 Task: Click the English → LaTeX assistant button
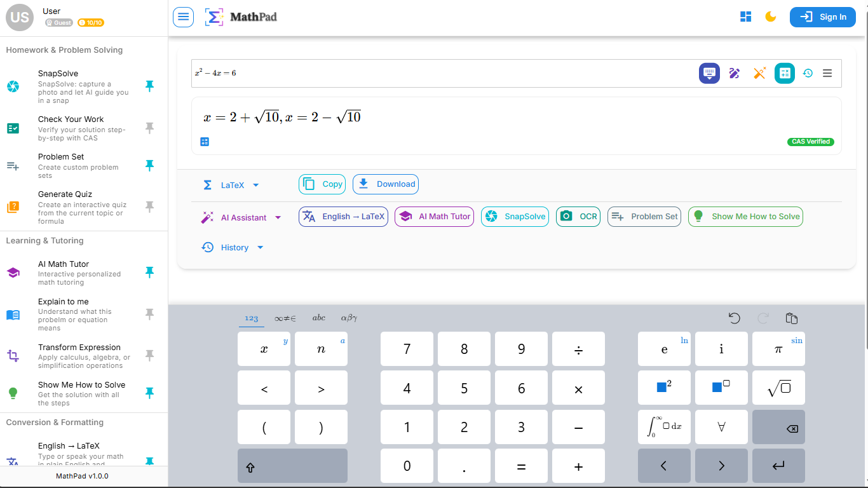[343, 217]
